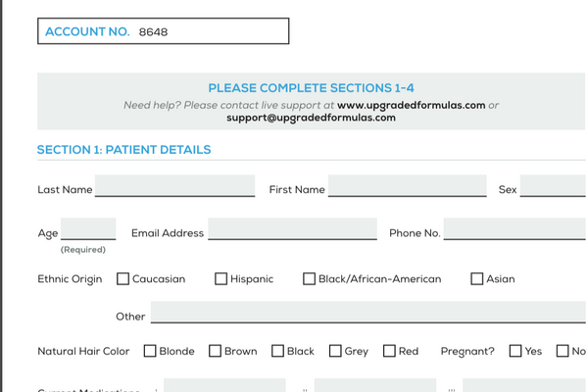Check the Asian ethnic origin box
Viewport: 588px width, 392px height.
[477, 279]
